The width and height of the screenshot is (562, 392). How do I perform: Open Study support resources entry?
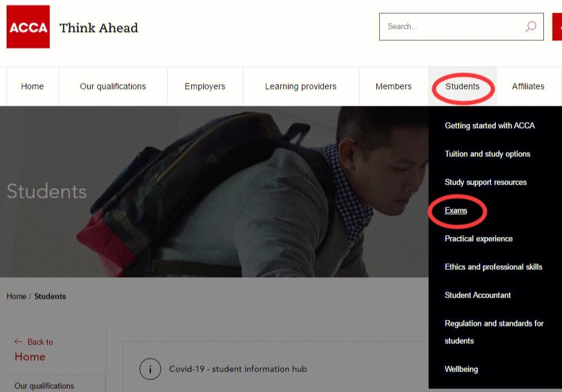(486, 182)
